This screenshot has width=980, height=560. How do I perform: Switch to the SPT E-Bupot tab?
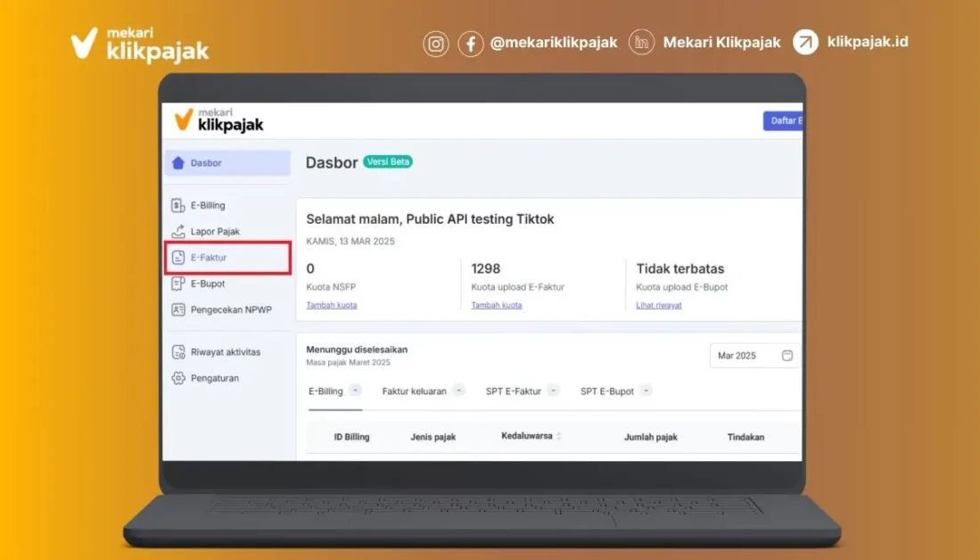(616, 391)
